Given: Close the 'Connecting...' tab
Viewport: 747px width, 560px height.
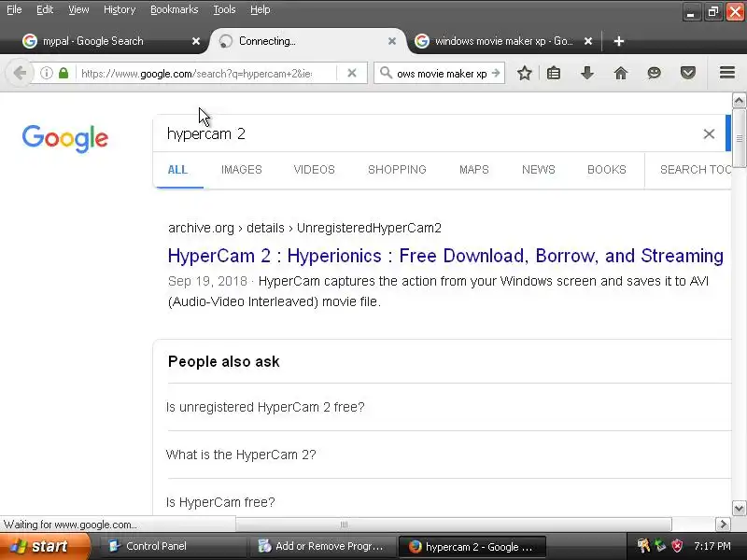Looking at the screenshot, I should point(392,41).
